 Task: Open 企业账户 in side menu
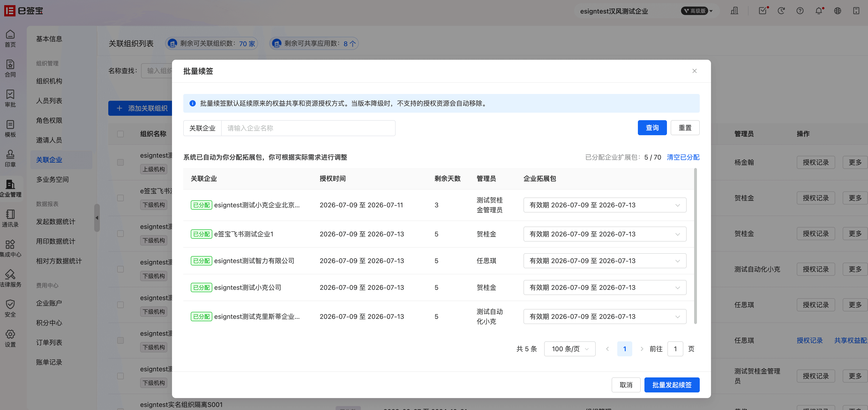(49, 303)
